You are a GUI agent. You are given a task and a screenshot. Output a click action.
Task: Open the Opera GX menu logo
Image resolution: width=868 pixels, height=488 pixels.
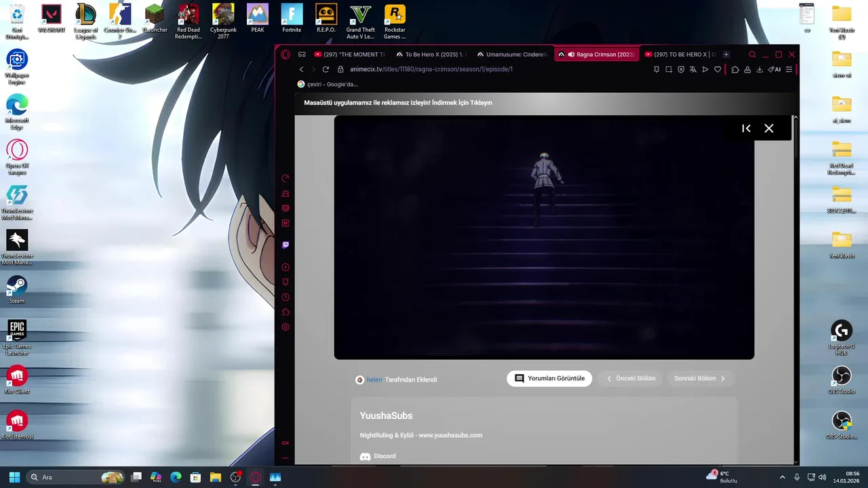285,54
